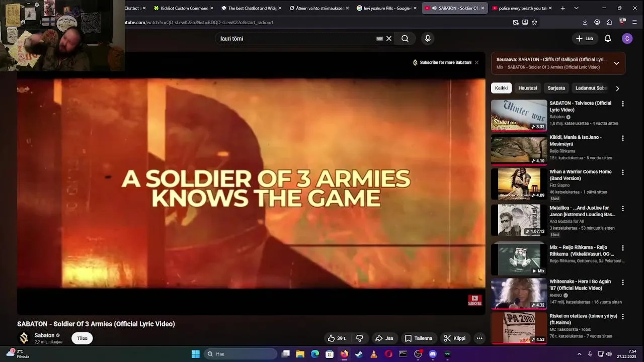Screen dimensions: 644x362
Task: Open the Windows Start menu
Action: (x=196, y=354)
